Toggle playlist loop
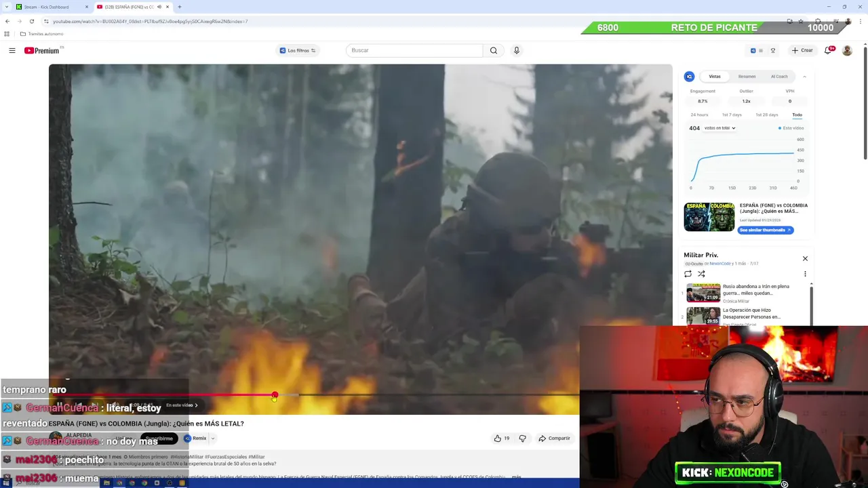This screenshot has width=868, height=488. click(x=688, y=274)
